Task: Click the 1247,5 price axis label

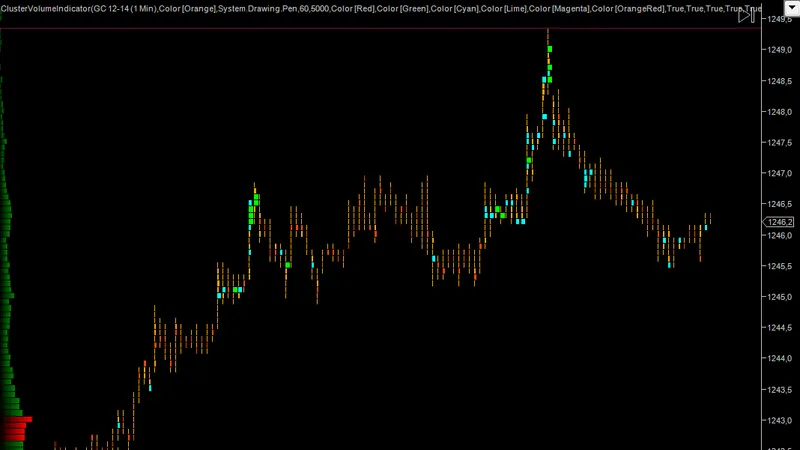Action: click(780, 143)
